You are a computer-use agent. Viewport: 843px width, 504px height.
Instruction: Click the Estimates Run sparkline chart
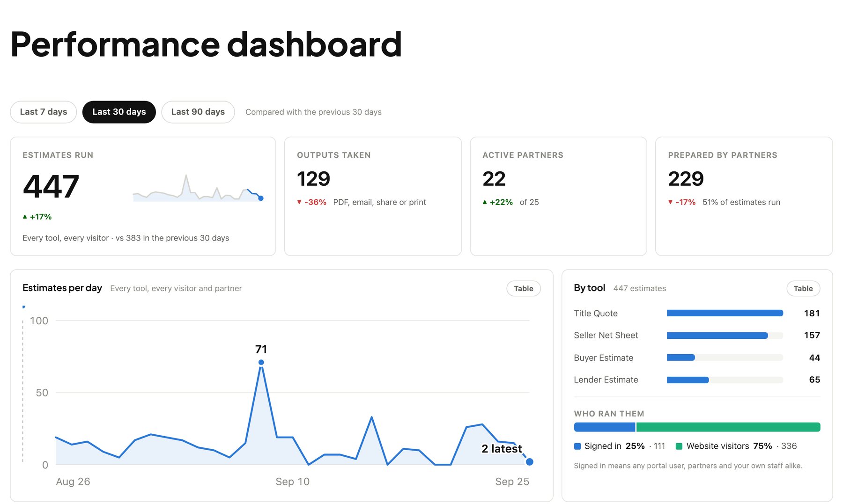point(198,188)
